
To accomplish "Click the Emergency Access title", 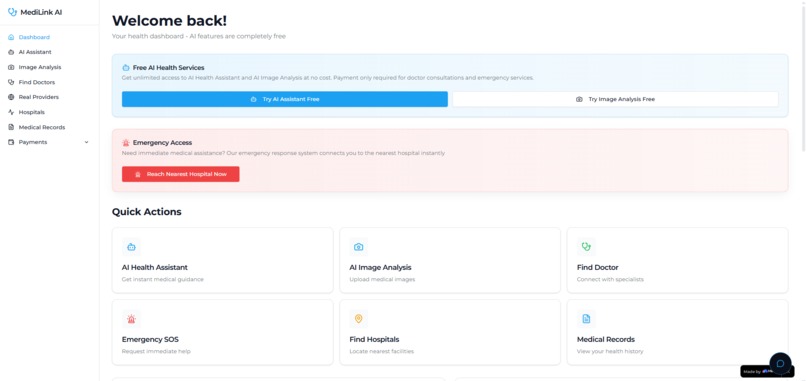I will [x=162, y=142].
